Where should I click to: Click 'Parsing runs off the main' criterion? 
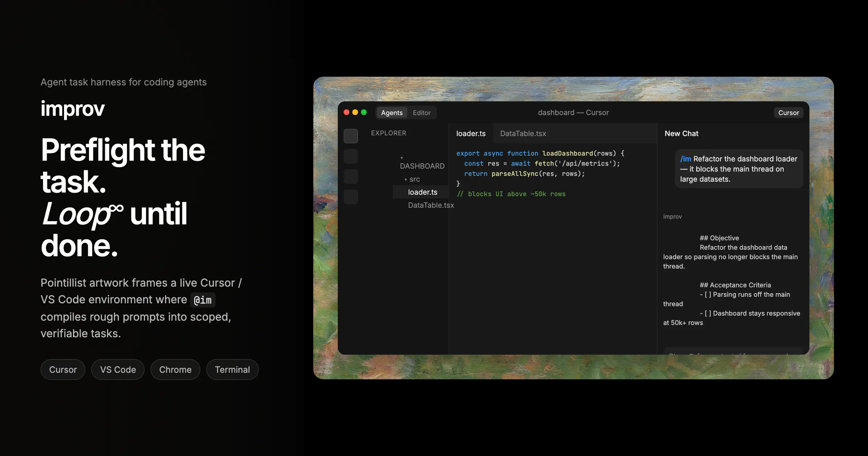751,295
